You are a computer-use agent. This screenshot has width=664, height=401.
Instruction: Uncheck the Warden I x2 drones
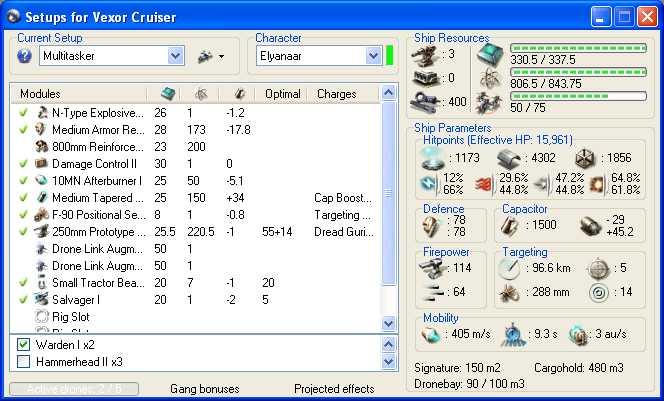[x=23, y=345]
